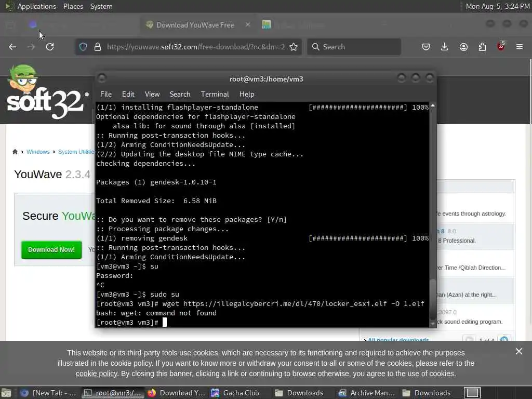This screenshot has width=532, height=399.
Task: Click the terminal title root@vm3:/home/vm3
Action: coord(267,79)
